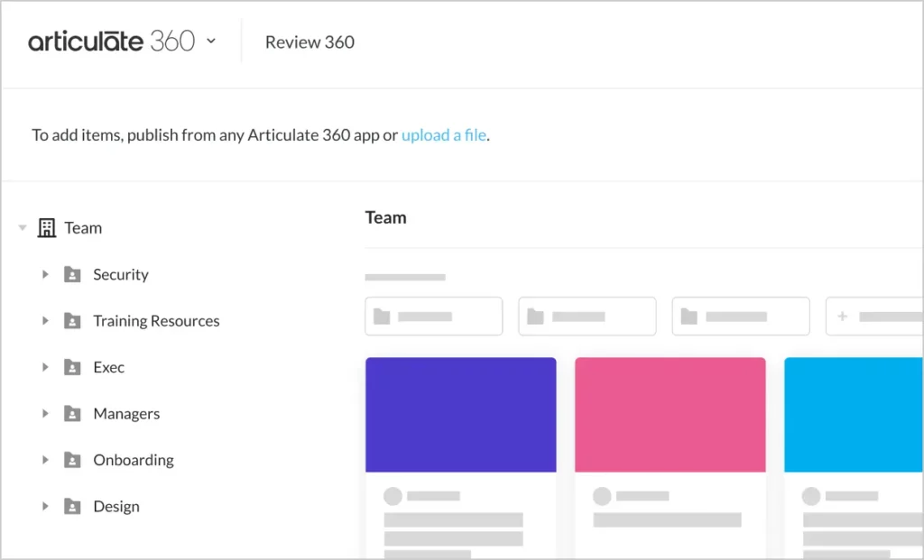Expand the Security folder arrow
The width and height of the screenshot is (924, 560).
45,274
